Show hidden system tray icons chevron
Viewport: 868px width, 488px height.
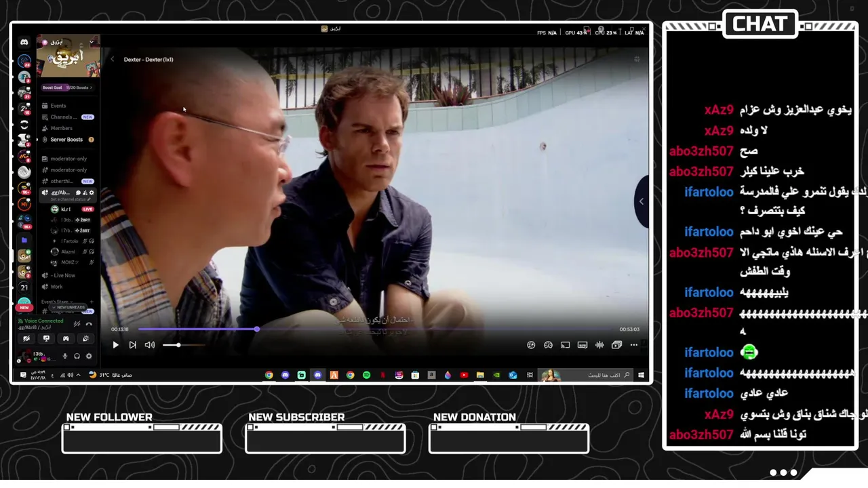(79, 375)
